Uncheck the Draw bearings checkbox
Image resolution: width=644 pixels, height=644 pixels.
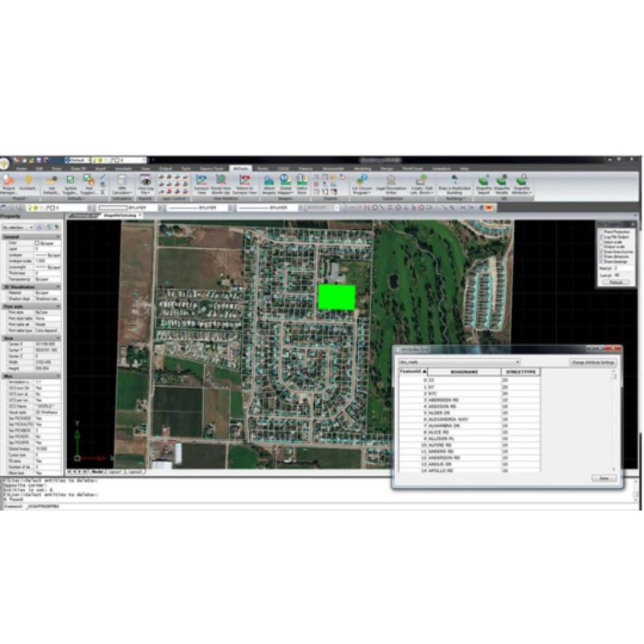[600, 261]
